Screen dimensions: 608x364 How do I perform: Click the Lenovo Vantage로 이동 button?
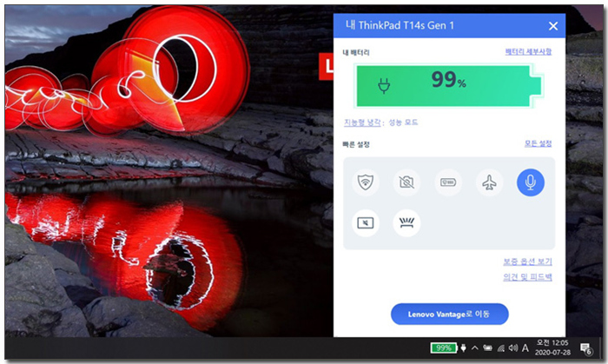pos(449,314)
